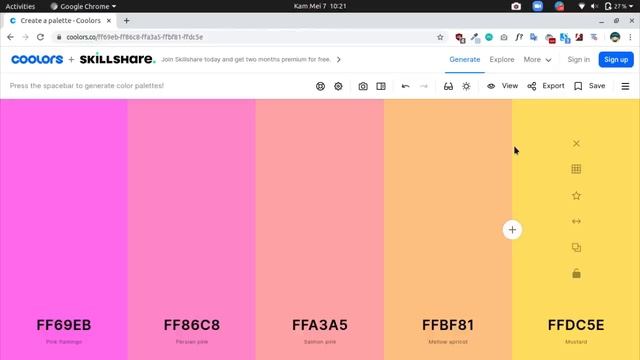This screenshot has height=360, width=640.
Task: Open palette settings gear icon
Action: (x=338, y=86)
